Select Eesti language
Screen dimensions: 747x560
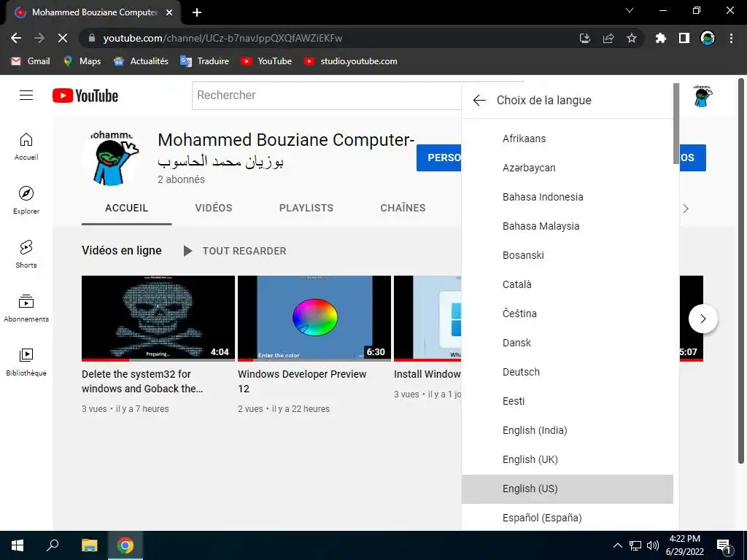pos(568,401)
